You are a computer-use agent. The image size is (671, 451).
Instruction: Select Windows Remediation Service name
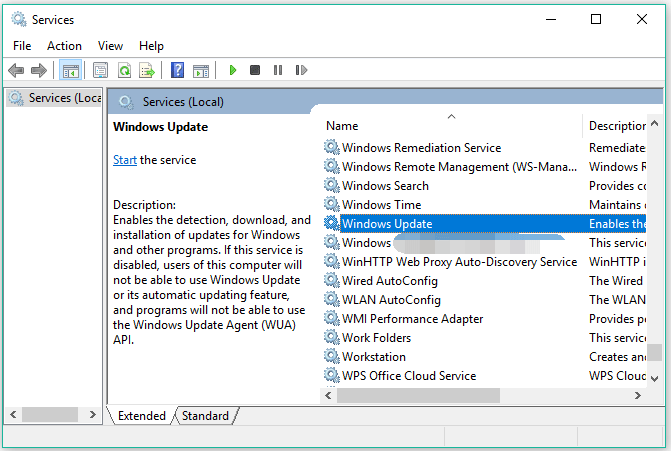coord(421,148)
